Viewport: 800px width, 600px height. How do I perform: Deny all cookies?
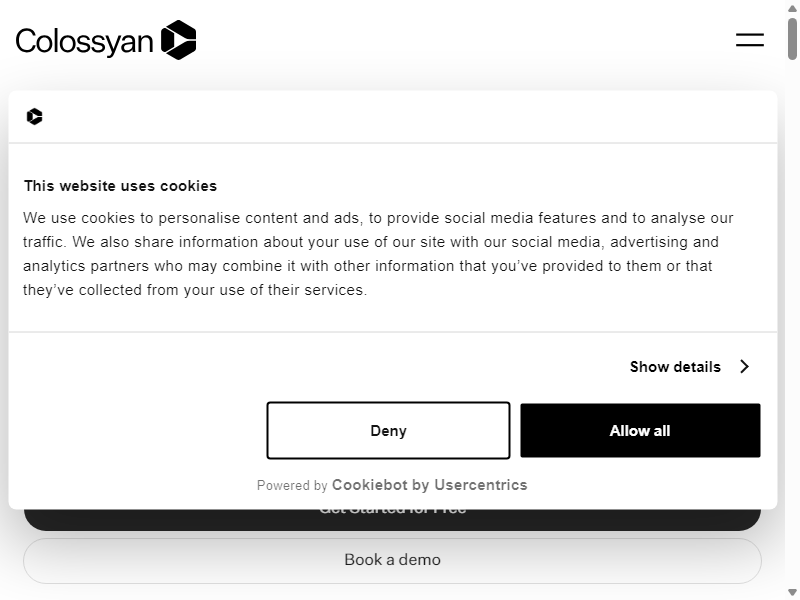(x=388, y=431)
